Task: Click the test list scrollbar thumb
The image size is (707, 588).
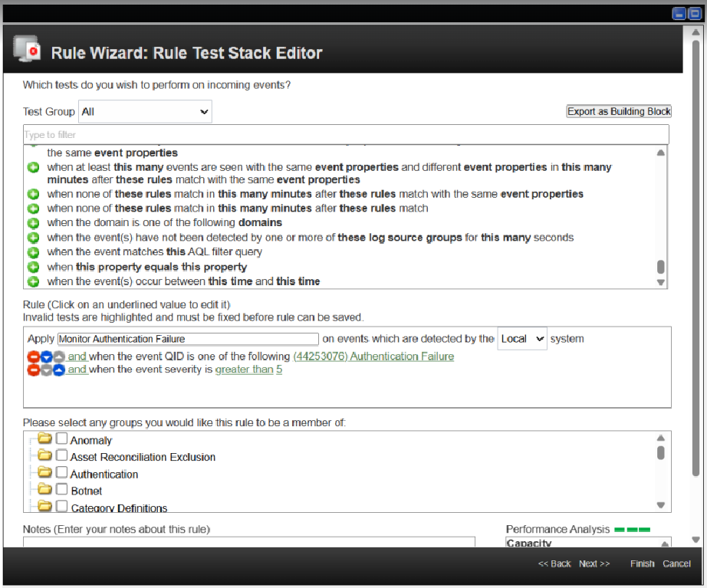Action: tap(661, 267)
